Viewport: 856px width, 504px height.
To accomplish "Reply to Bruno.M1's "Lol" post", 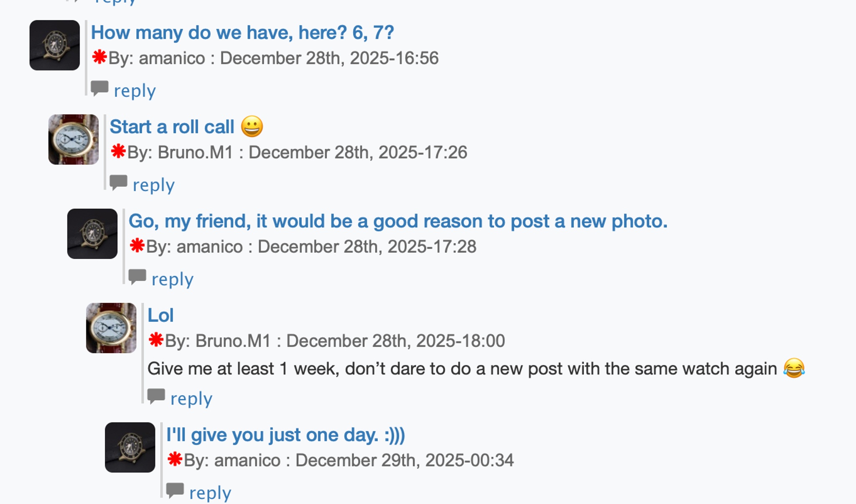I will 191,399.
